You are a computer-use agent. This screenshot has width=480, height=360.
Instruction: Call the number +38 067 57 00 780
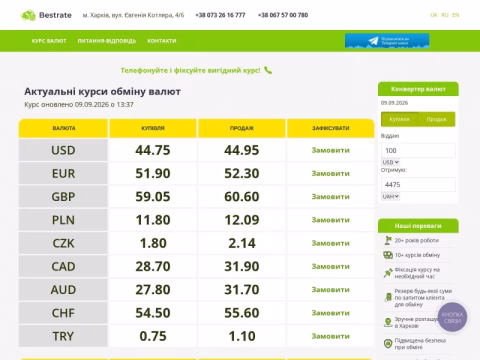point(283,15)
